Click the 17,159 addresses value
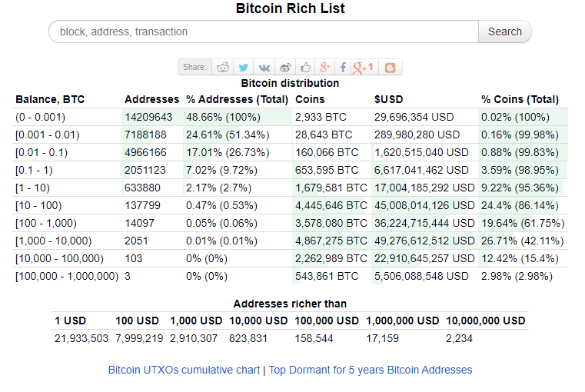This screenshot has height=392, width=585. click(382, 338)
